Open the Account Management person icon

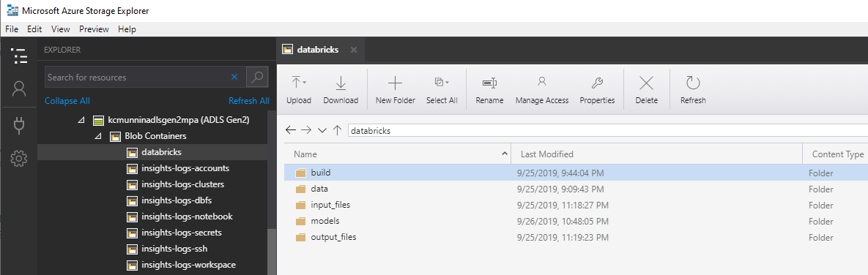19,89
